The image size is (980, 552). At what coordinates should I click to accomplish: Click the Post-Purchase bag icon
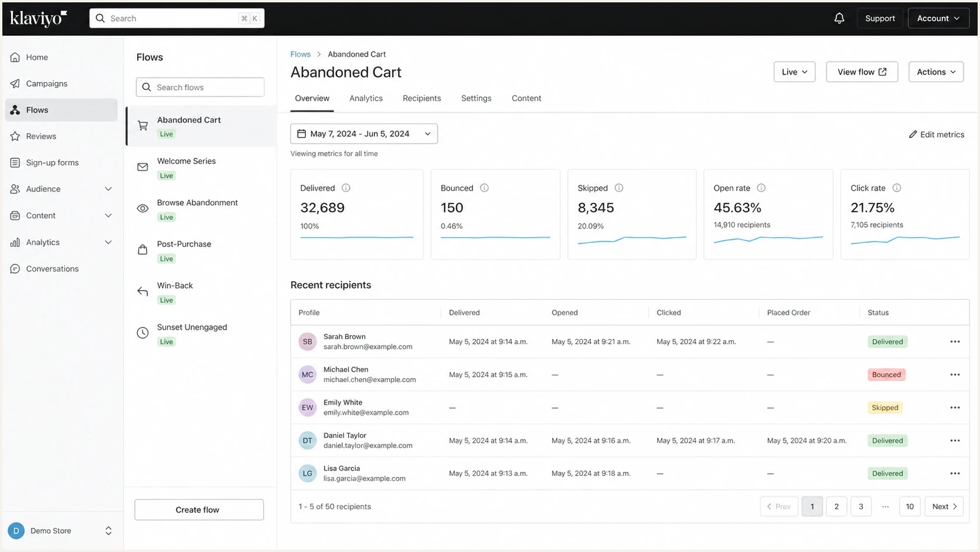pos(142,250)
